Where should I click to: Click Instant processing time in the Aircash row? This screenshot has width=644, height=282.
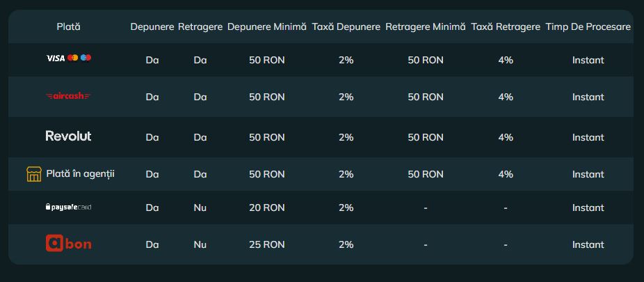(x=588, y=97)
